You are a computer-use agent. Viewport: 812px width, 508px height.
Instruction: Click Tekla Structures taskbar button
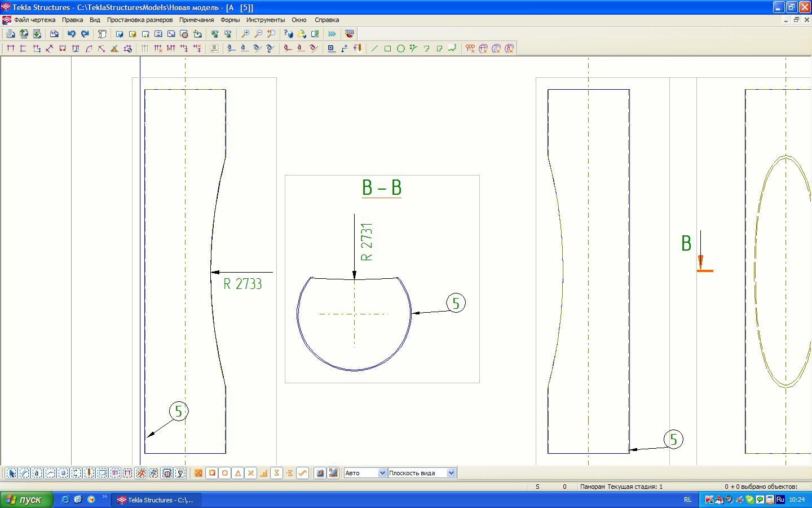coord(156,500)
